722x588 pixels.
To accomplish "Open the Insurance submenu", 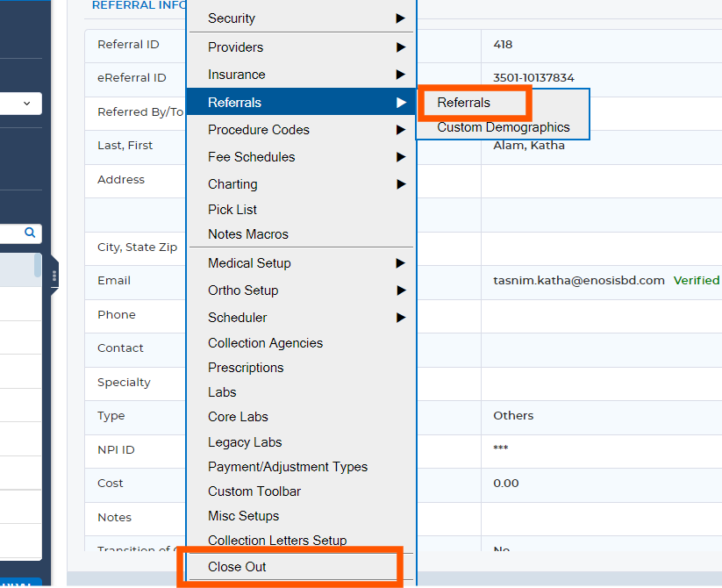I will (301, 75).
